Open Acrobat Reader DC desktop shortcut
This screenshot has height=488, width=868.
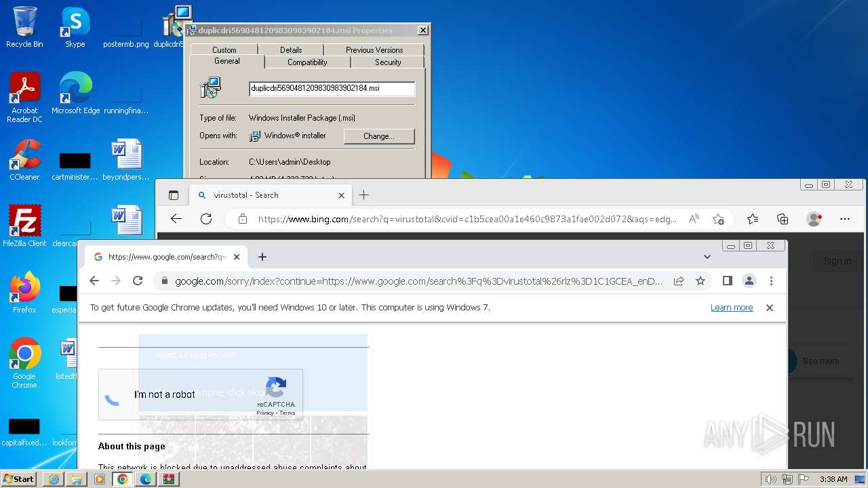(24, 98)
